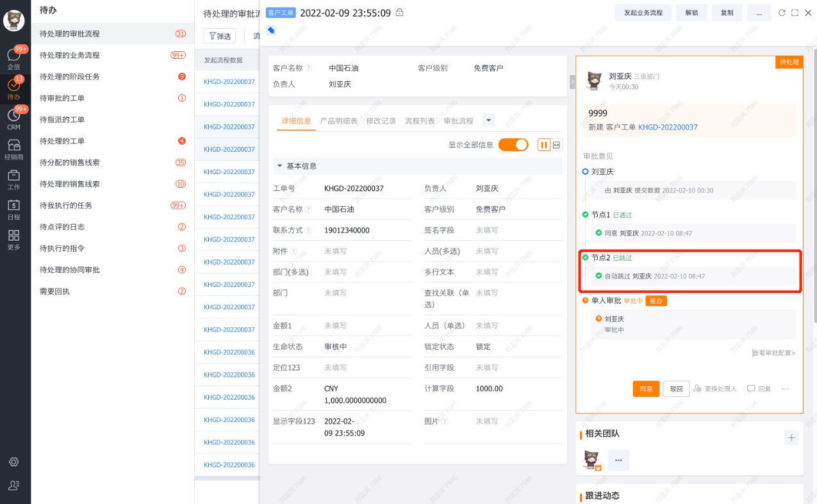The height and width of the screenshot is (504, 817).
Task: Click the team member avatar under 相关团队
Action: tap(593, 460)
